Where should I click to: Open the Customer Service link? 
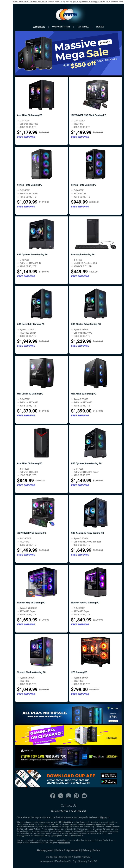(x=60, y=811)
